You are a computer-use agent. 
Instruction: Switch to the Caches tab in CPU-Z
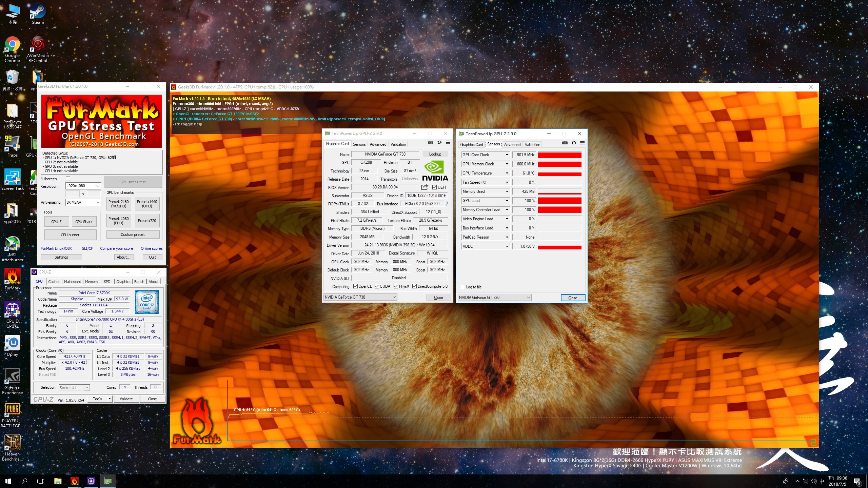(54, 282)
